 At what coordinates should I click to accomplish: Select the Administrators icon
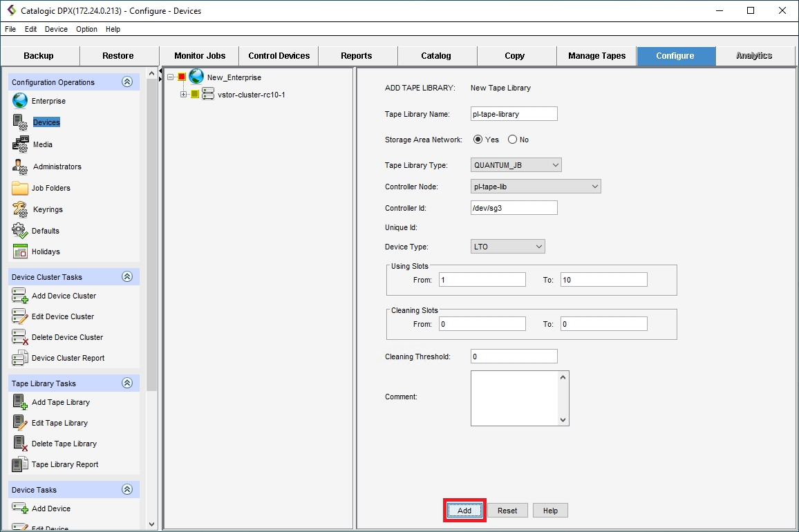pyautogui.click(x=20, y=167)
